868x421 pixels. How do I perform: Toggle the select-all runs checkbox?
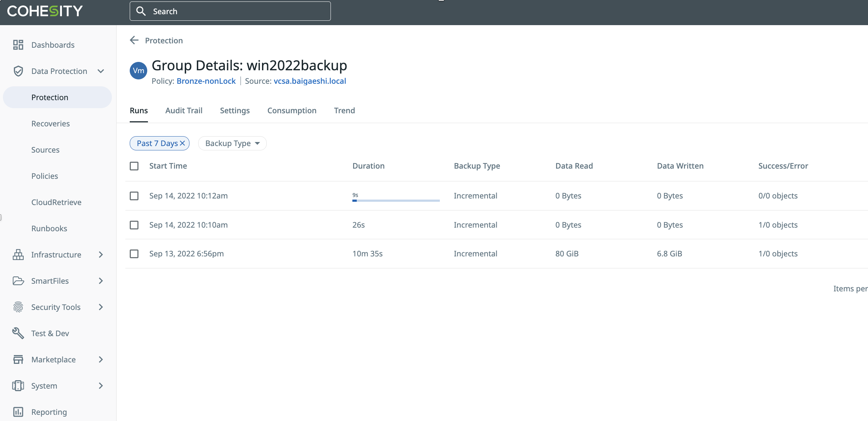tap(134, 166)
